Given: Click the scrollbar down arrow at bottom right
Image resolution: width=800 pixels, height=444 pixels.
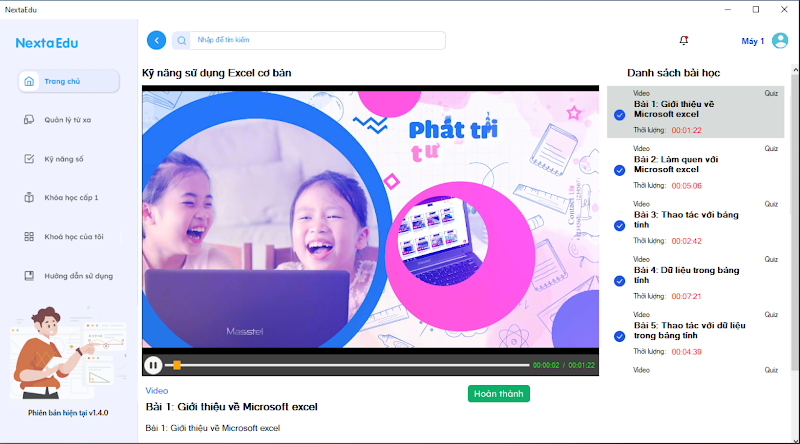Looking at the screenshot, I should point(795,440).
